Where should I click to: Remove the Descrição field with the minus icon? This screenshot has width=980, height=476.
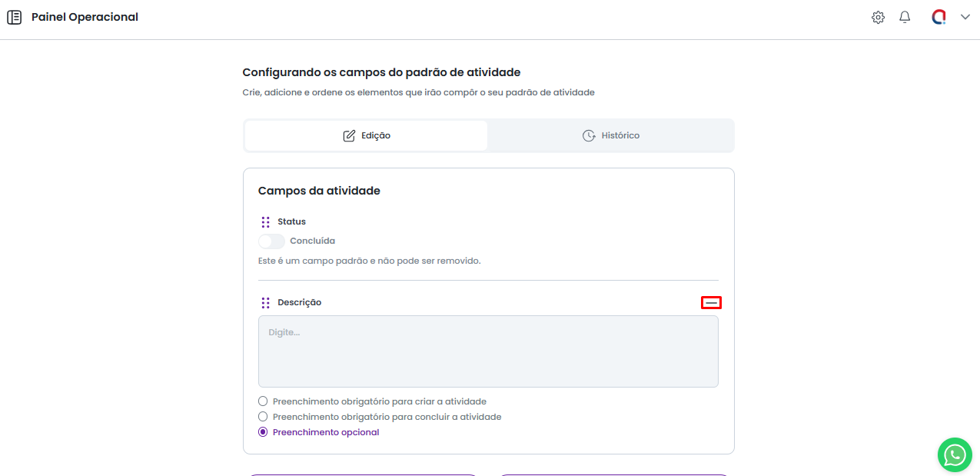[711, 303]
